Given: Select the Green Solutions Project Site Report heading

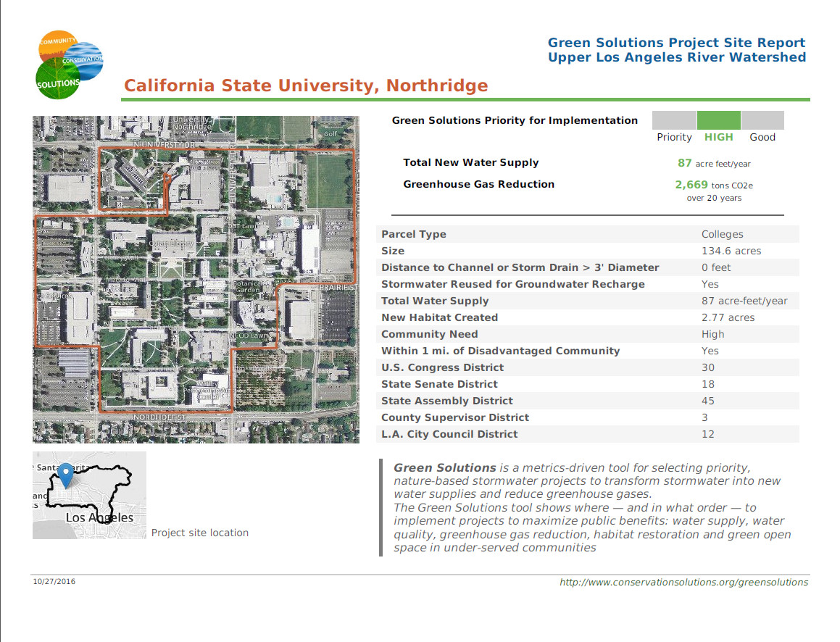Looking at the screenshot, I should pos(676,42).
